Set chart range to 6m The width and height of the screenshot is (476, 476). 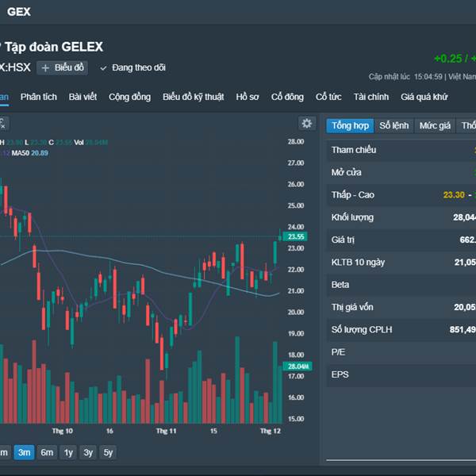(47, 452)
